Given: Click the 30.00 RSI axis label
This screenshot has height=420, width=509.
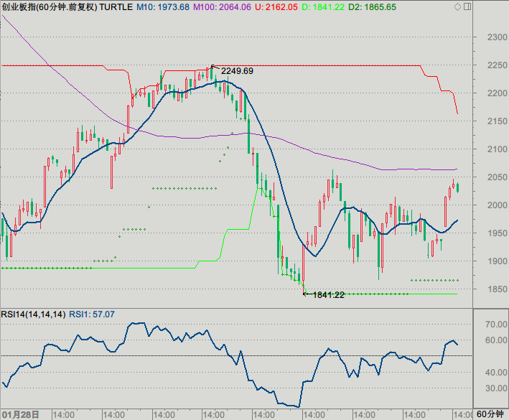Looking at the screenshot, I should (496, 388).
